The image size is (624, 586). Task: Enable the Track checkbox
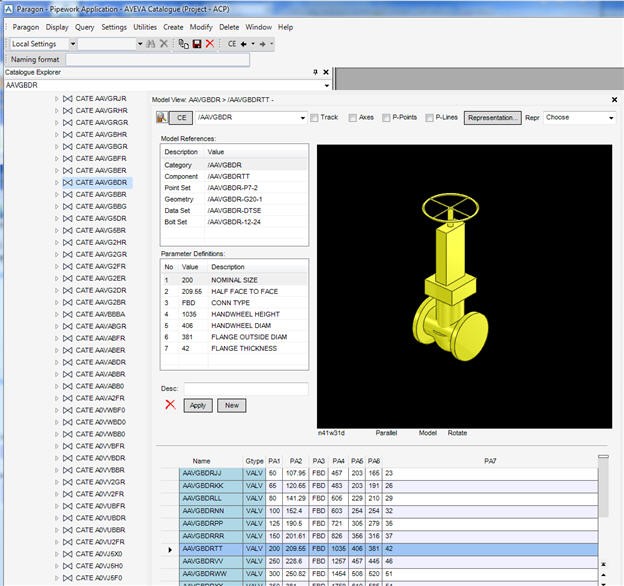pyautogui.click(x=315, y=117)
